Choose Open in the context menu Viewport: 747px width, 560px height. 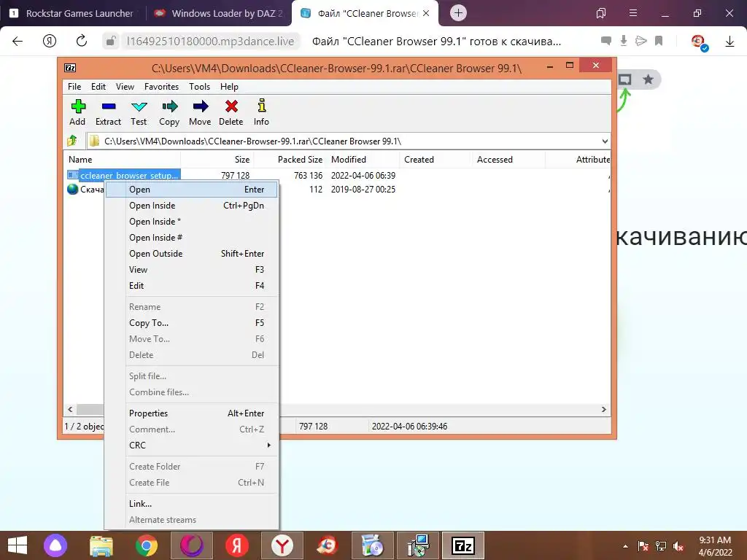point(191,190)
